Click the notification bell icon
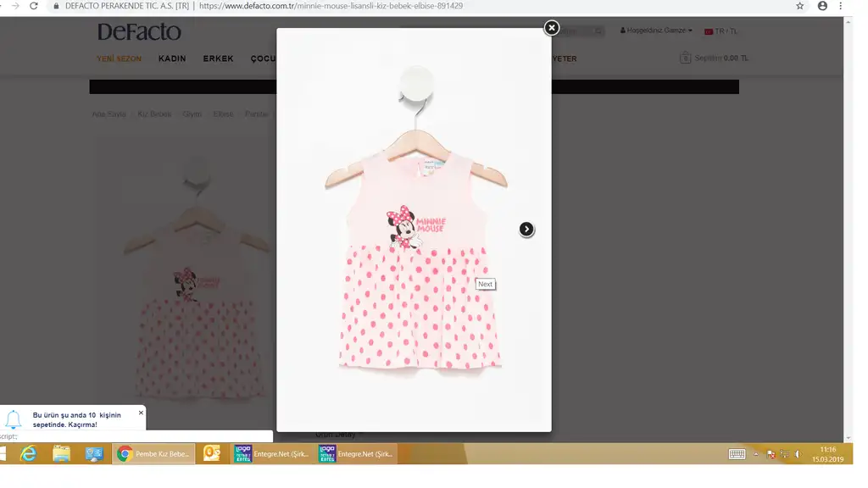The image size is (868, 488). click(x=14, y=419)
